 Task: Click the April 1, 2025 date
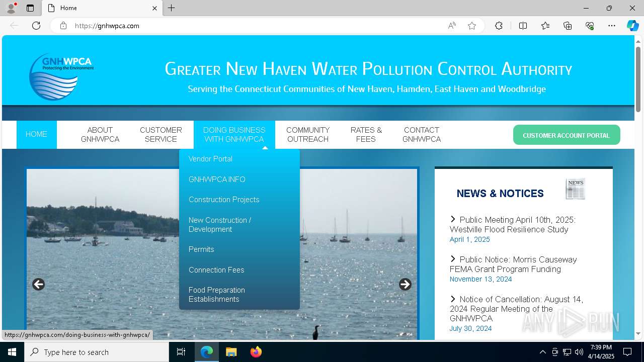pyautogui.click(x=470, y=239)
